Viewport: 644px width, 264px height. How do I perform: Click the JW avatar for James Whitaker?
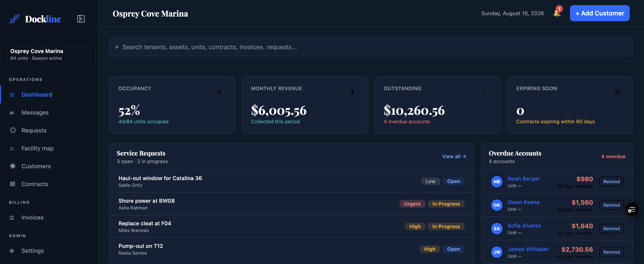tap(496, 252)
